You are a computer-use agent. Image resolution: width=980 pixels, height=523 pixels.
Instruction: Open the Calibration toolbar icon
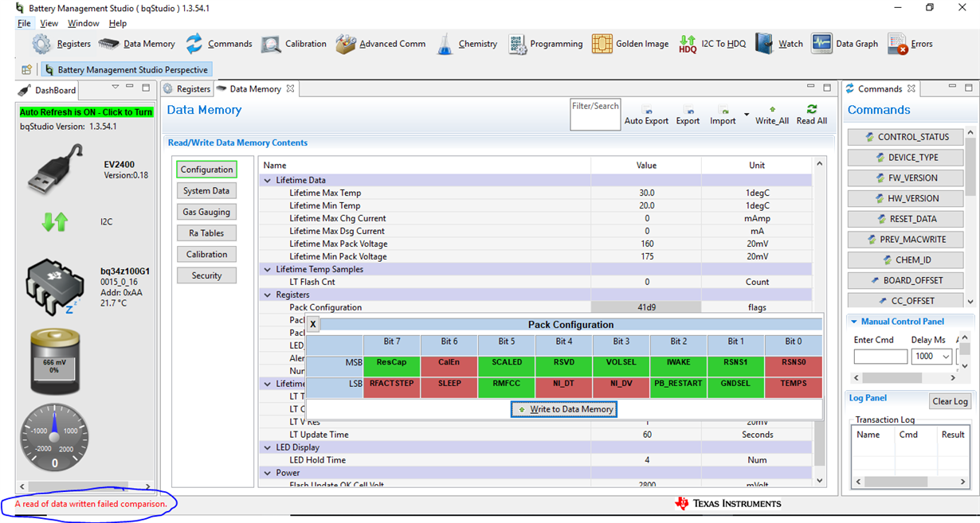[x=271, y=44]
